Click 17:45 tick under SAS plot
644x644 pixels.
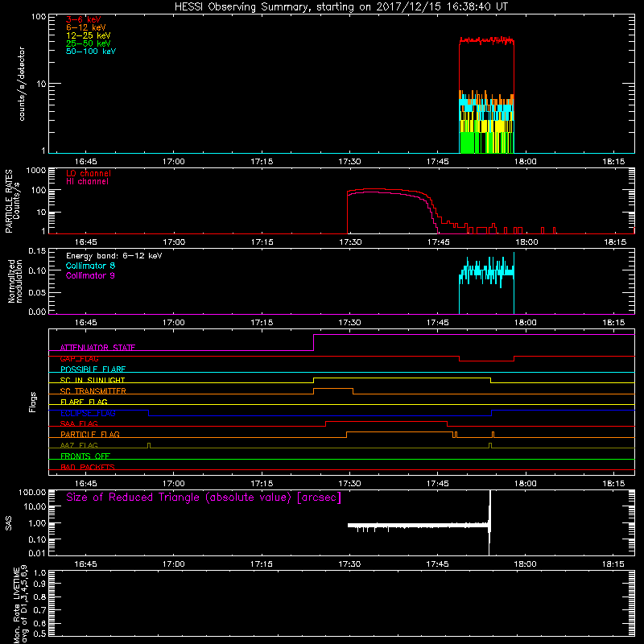437,564
